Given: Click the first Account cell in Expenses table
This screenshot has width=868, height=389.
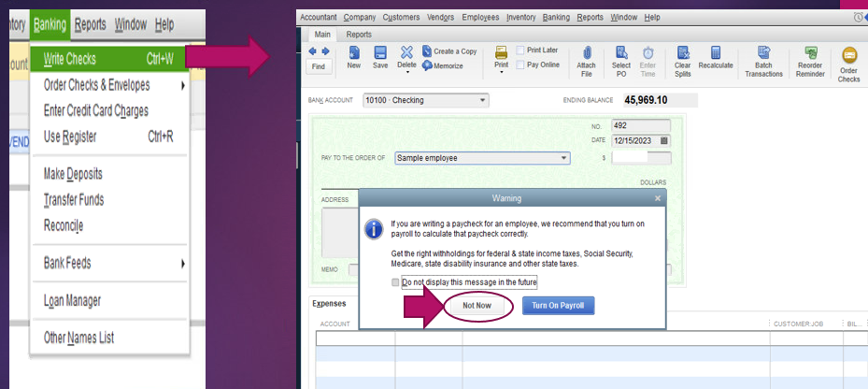Looking at the screenshot, I should click(x=355, y=338).
